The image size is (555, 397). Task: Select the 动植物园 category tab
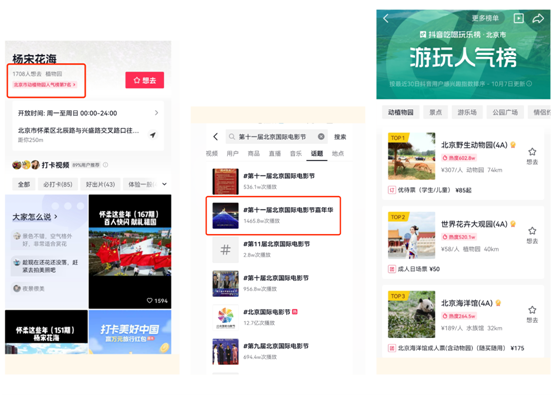(401, 112)
